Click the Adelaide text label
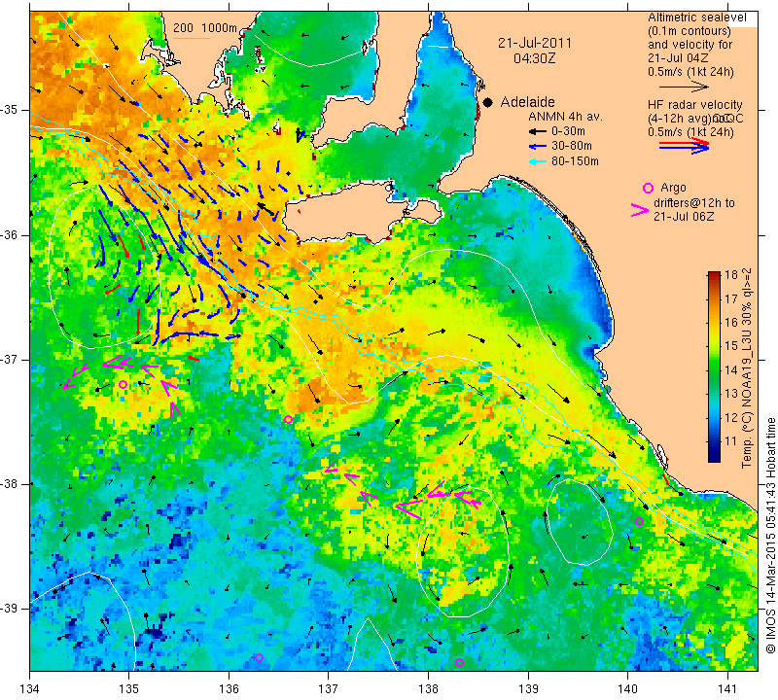 [527, 102]
